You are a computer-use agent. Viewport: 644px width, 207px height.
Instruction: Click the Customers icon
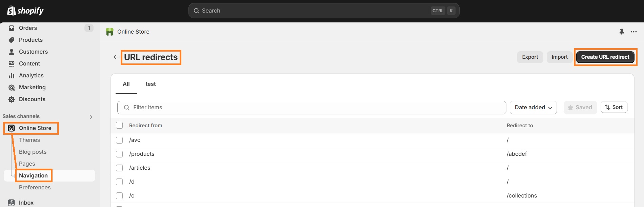click(x=11, y=52)
